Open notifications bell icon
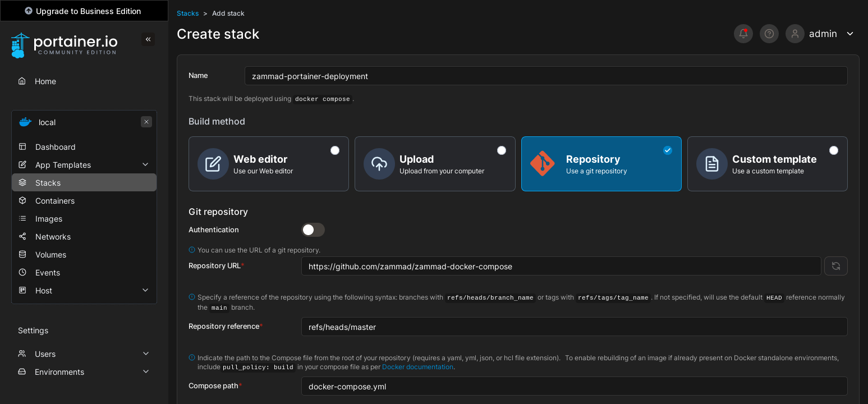The image size is (868, 404). point(743,34)
